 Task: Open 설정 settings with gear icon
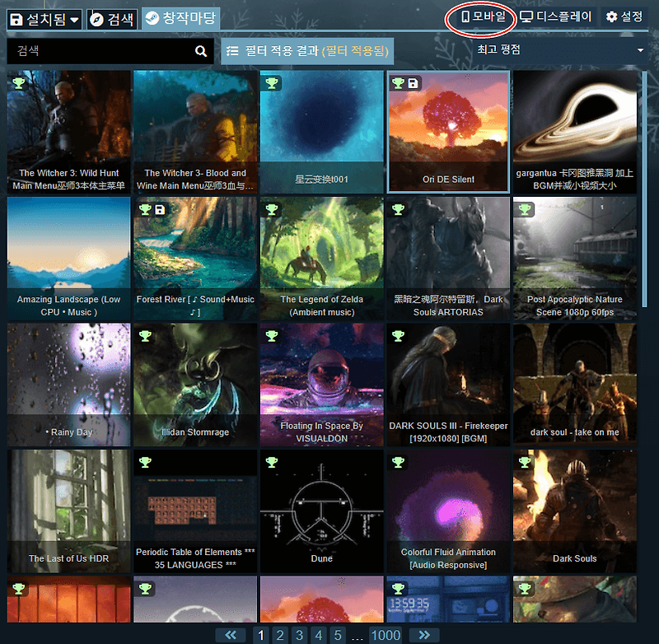[x=624, y=16]
